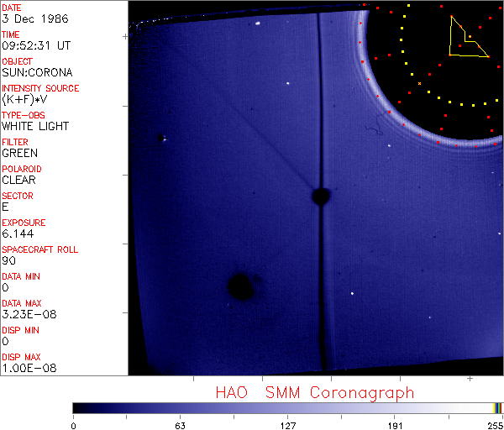Click the color bar tick label 63
Screen dimensions: 504x430
180,426
